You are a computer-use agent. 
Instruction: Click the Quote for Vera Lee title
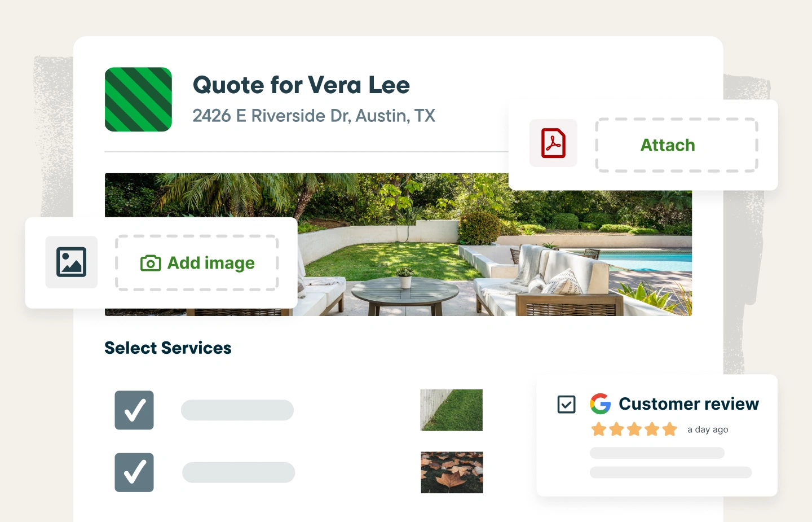[x=301, y=85]
